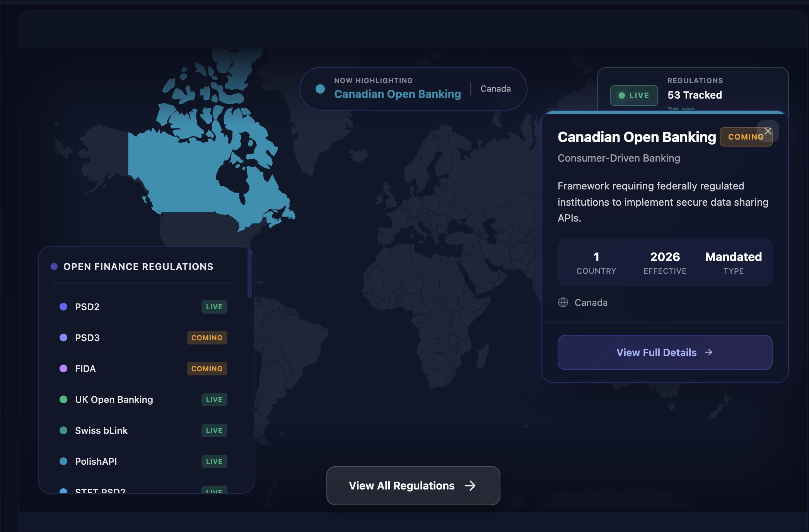The width and height of the screenshot is (809, 532).
Task: Select the arrow icon on View Full Details
Action: point(709,352)
